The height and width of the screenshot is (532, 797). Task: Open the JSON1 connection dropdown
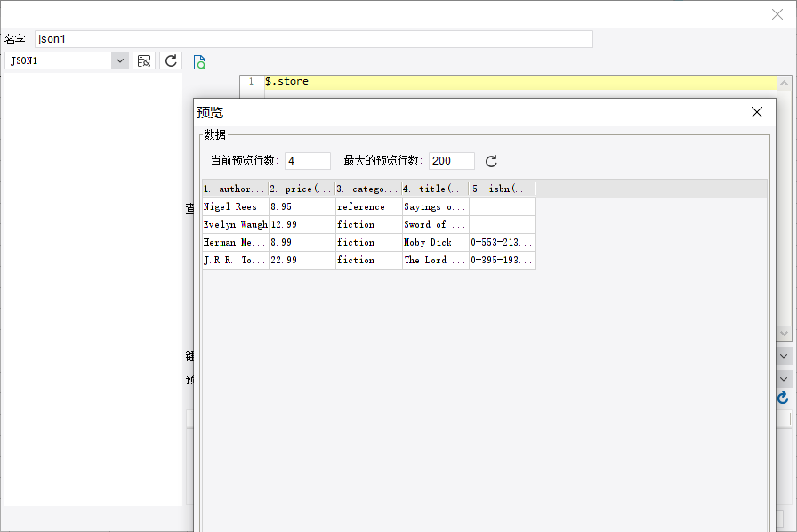coord(120,60)
